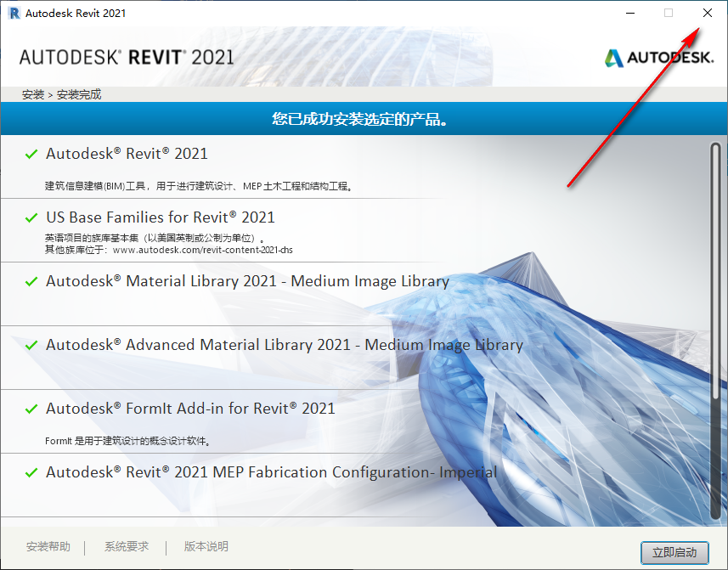Click checkmark beside Advanced Material Library 2021
The width and height of the screenshot is (728, 570).
click(31, 346)
